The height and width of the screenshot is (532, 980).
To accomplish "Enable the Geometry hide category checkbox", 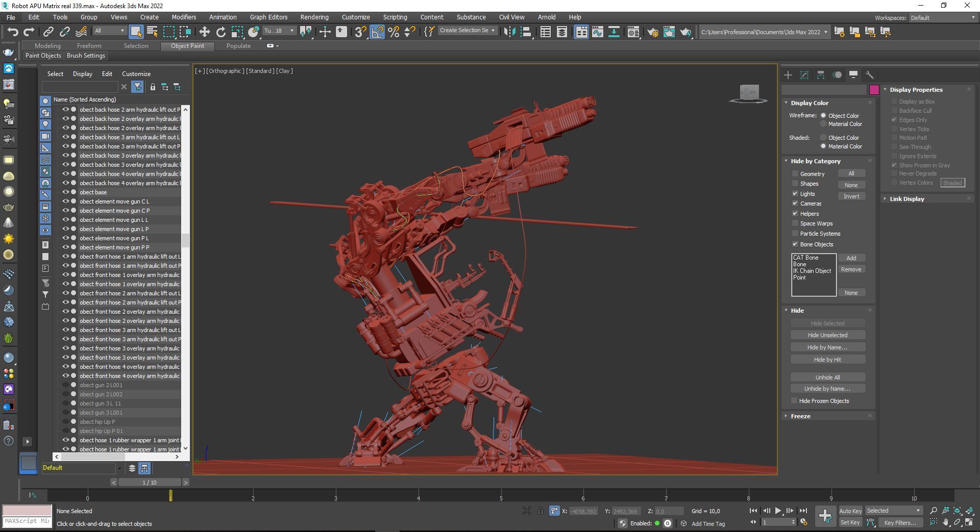I will click(795, 174).
